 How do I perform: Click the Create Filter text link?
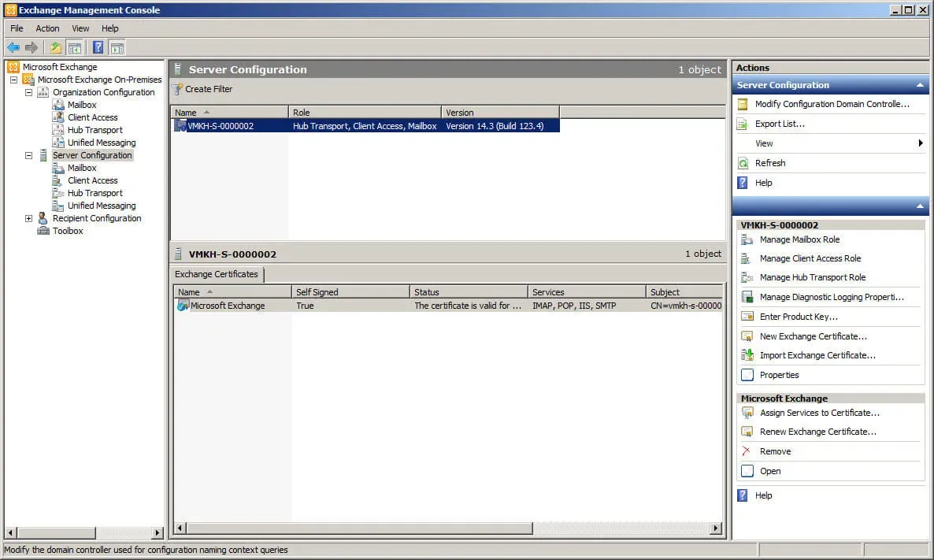point(209,89)
